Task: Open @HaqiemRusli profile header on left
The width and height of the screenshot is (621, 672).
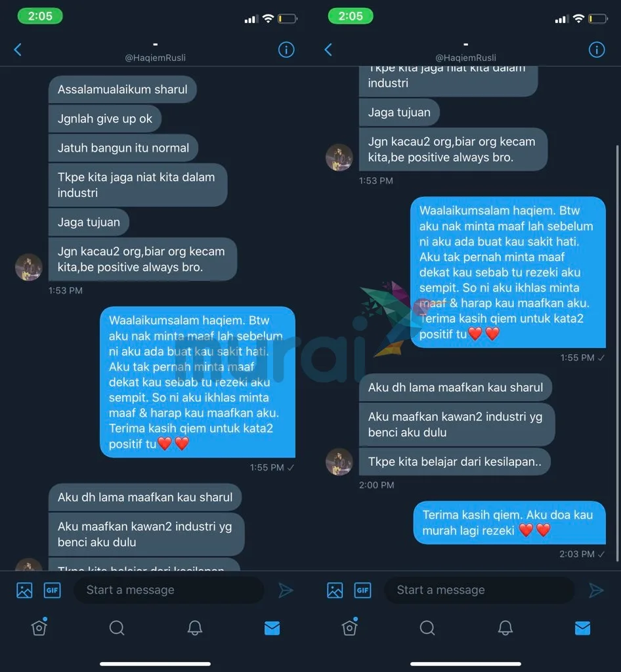Action: [x=155, y=58]
